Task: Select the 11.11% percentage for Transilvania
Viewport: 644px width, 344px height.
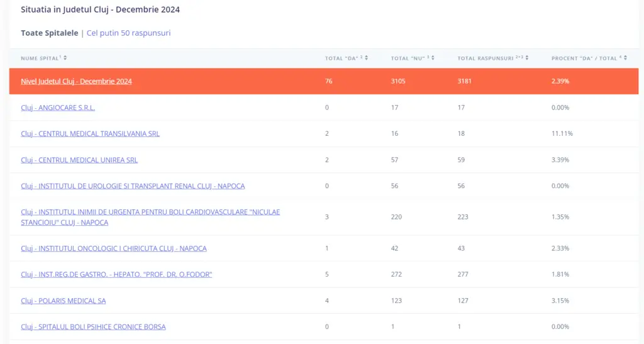Action: [x=562, y=133]
